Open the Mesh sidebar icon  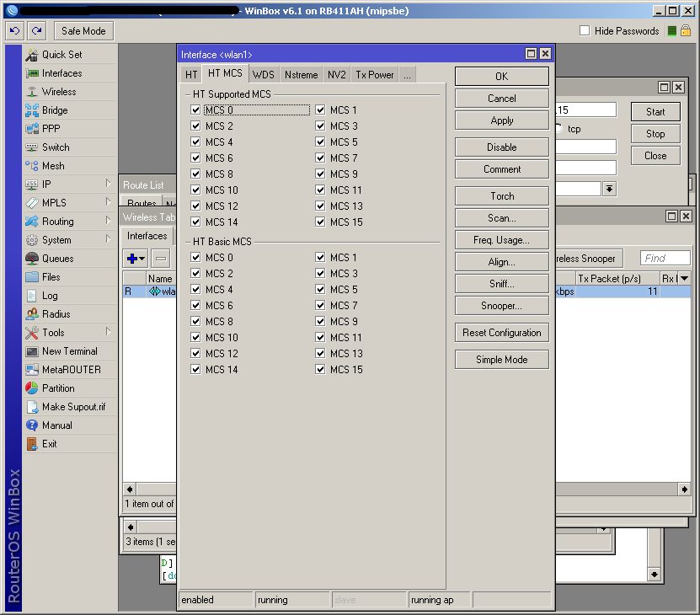32,166
